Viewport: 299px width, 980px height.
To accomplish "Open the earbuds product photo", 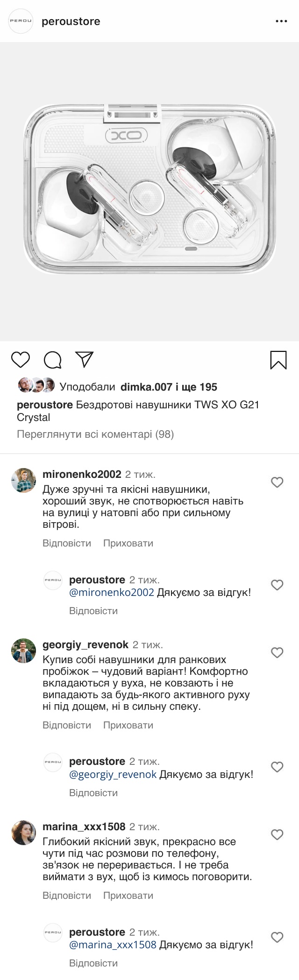I will [149, 191].
